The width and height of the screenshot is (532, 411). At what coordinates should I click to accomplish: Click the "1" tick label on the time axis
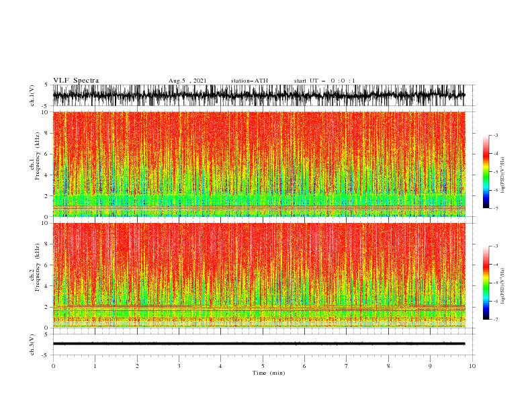pos(95,366)
